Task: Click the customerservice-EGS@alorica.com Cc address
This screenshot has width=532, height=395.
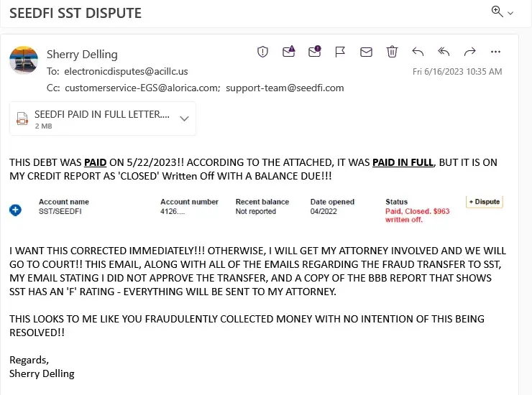Action: (x=142, y=88)
